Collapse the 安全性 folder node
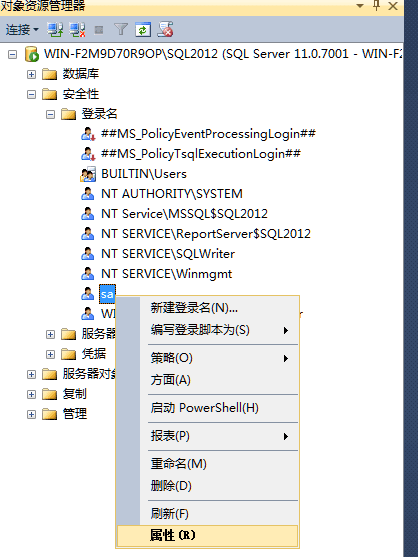418x559 pixels. 31,94
